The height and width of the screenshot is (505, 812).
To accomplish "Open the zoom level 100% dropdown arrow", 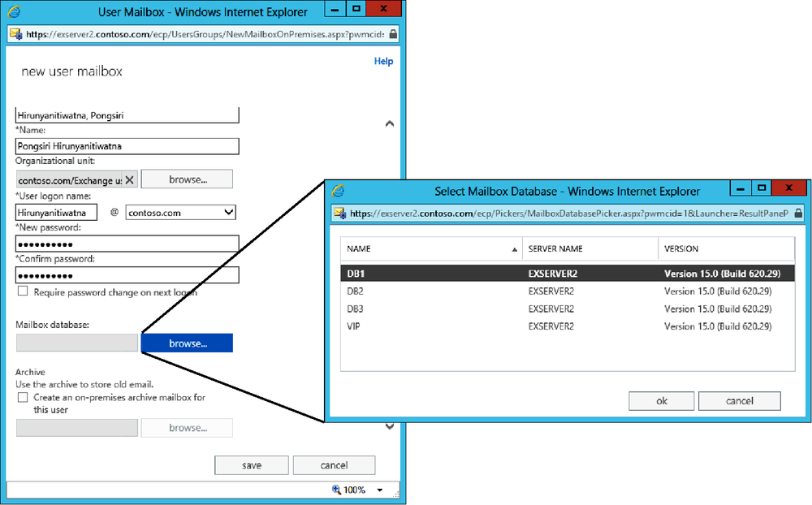I will pyautogui.click(x=379, y=490).
